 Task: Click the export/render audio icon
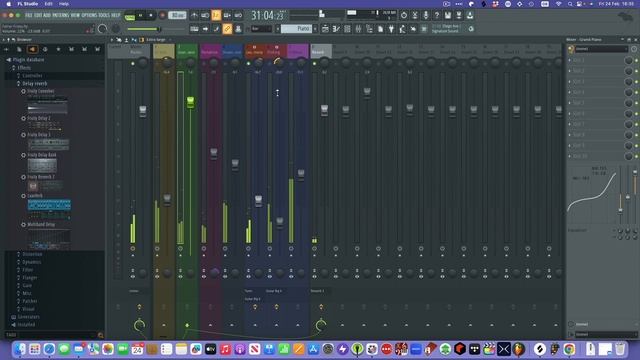coord(459,16)
